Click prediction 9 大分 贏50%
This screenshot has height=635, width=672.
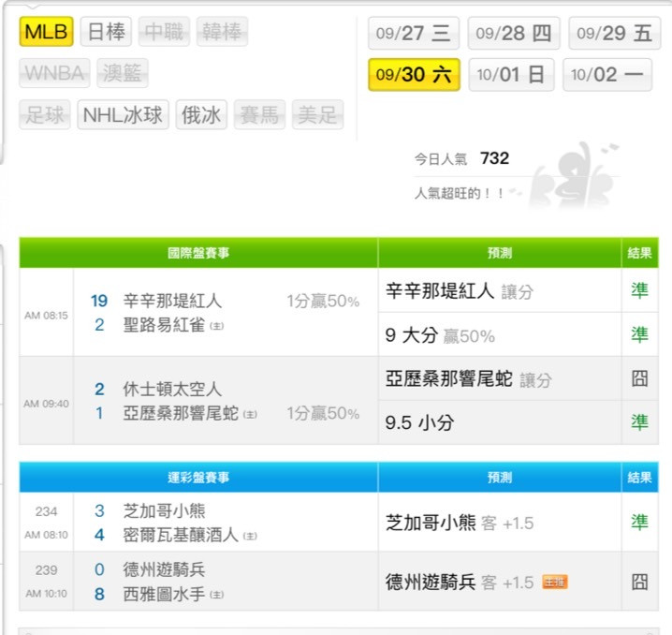coord(440,335)
